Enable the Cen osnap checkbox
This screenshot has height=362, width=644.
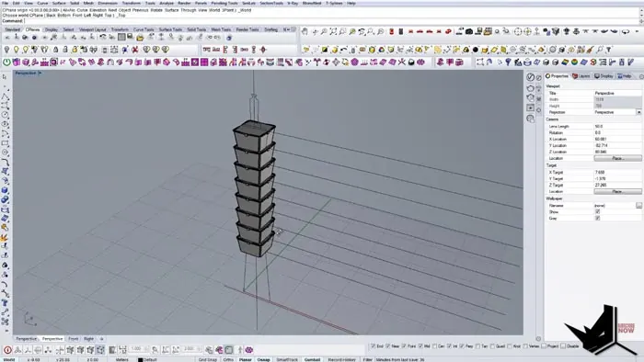434,346
